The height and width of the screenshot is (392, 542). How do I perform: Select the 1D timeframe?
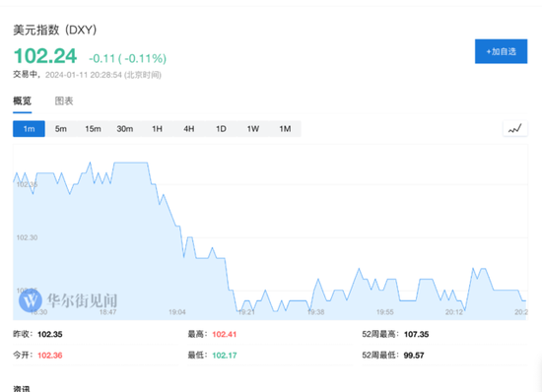pos(221,129)
